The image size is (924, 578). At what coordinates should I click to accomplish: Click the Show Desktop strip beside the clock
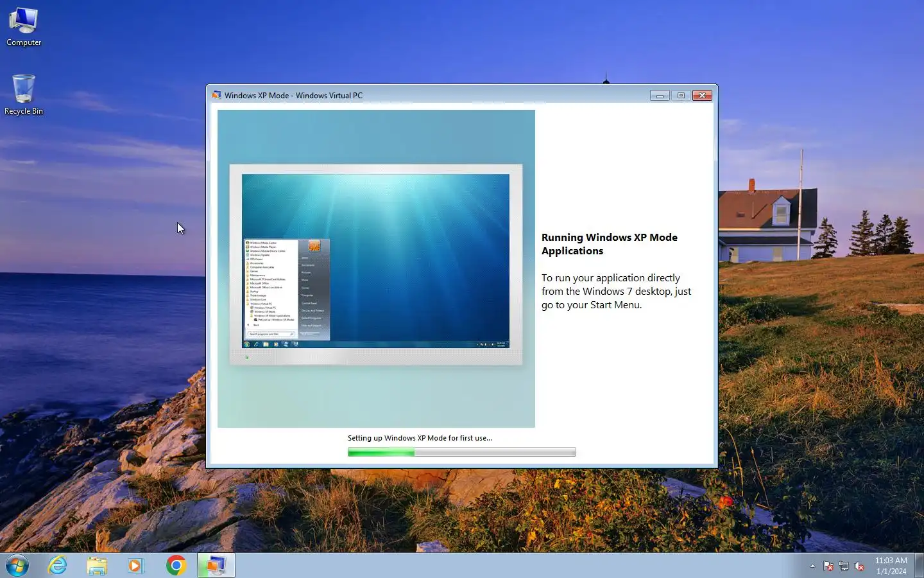click(920, 566)
